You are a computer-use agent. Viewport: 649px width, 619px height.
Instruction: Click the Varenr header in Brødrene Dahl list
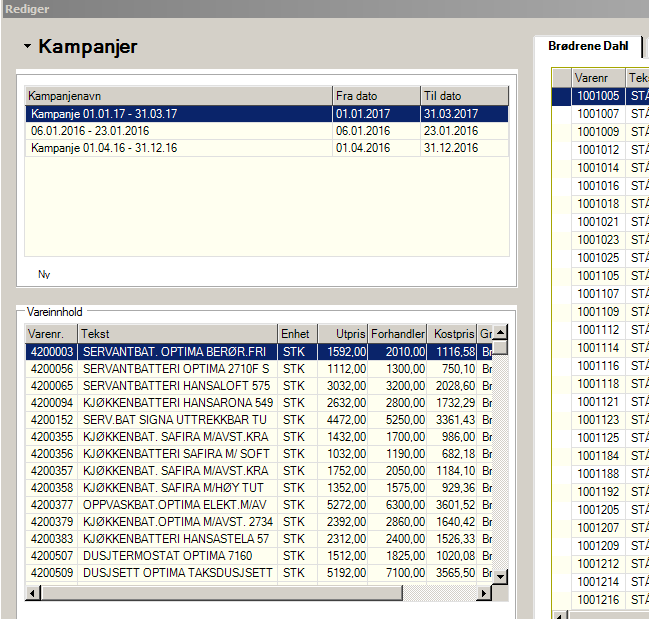[598, 77]
